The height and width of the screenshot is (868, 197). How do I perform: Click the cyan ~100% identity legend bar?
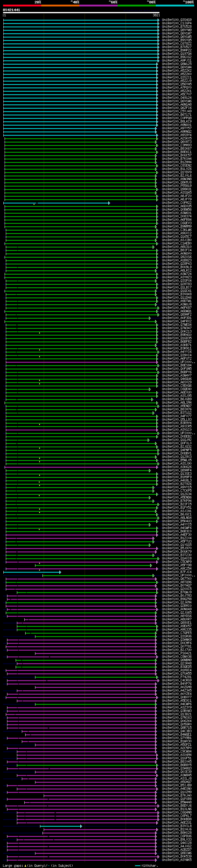click(x=175, y=6)
